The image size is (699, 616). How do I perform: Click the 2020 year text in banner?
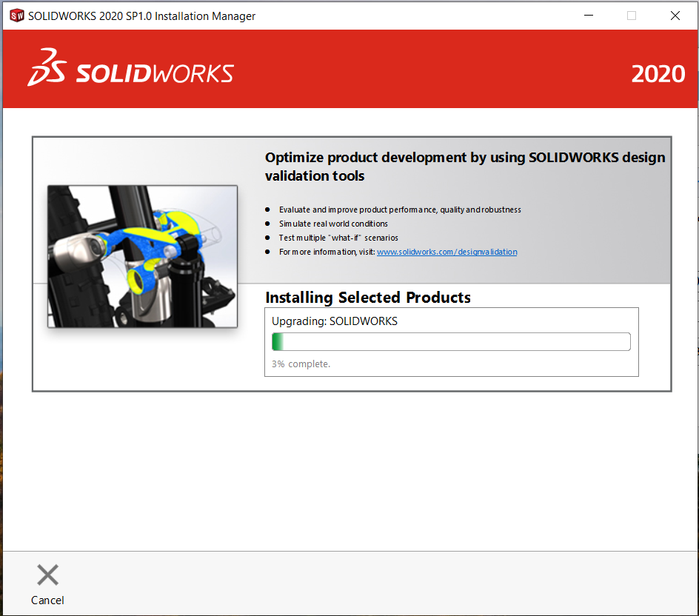tap(658, 74)
